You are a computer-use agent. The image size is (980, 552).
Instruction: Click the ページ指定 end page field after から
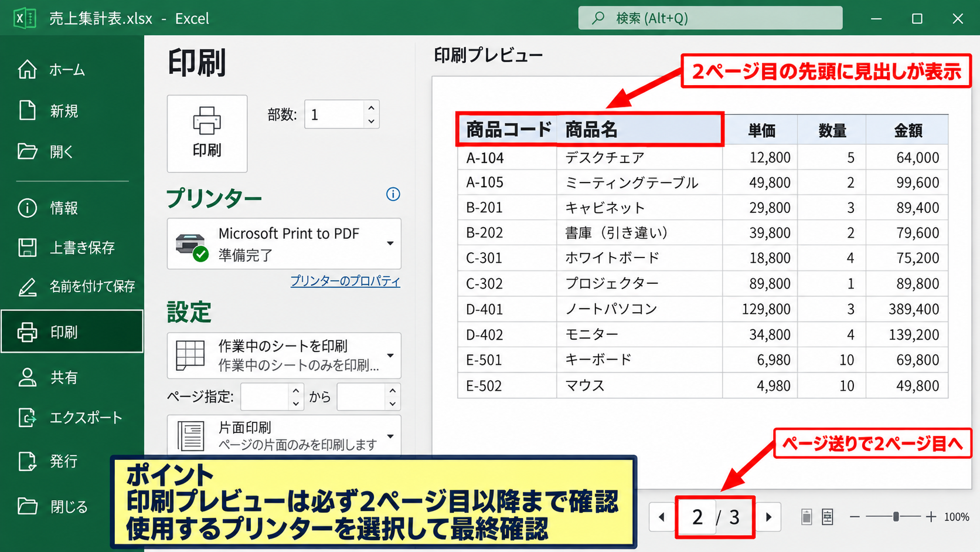click(x=361, y=397)
